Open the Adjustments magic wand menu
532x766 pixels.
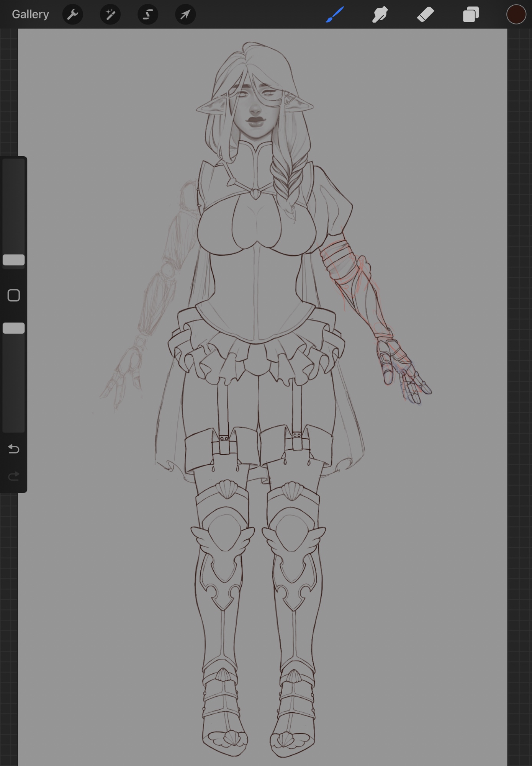(x=110, y=15)
